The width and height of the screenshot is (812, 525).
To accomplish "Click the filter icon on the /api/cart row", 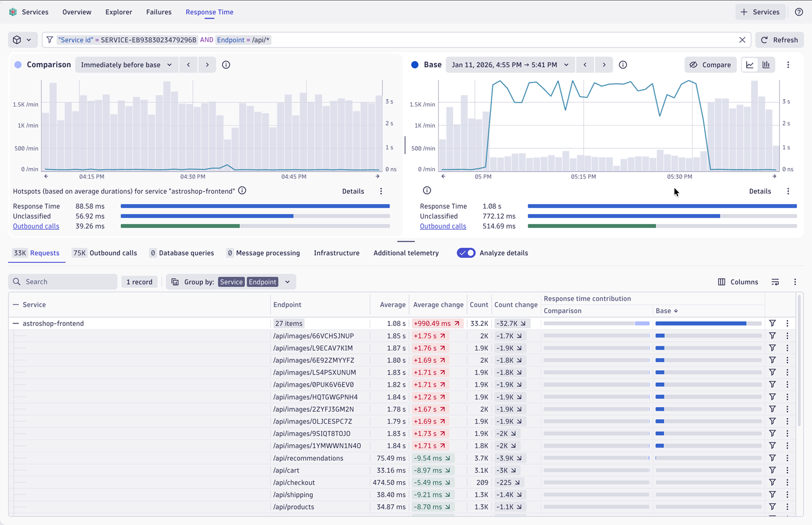I will (772, 470).
